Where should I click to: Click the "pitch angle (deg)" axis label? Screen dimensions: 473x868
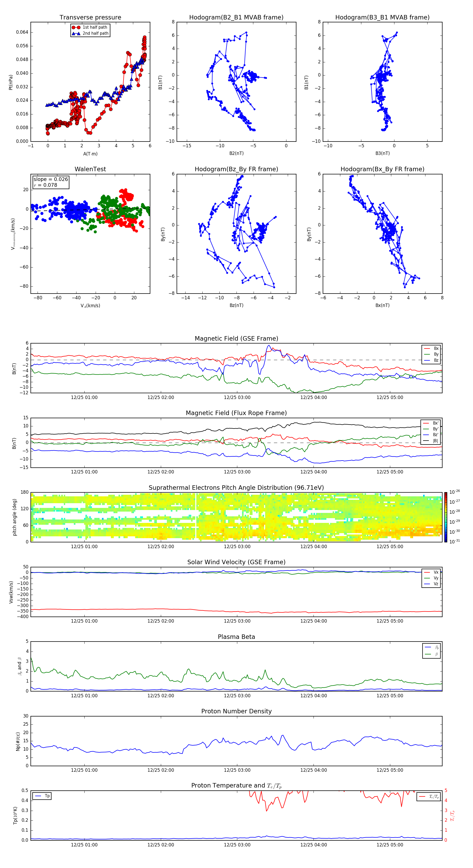click(x=14, y=517)
